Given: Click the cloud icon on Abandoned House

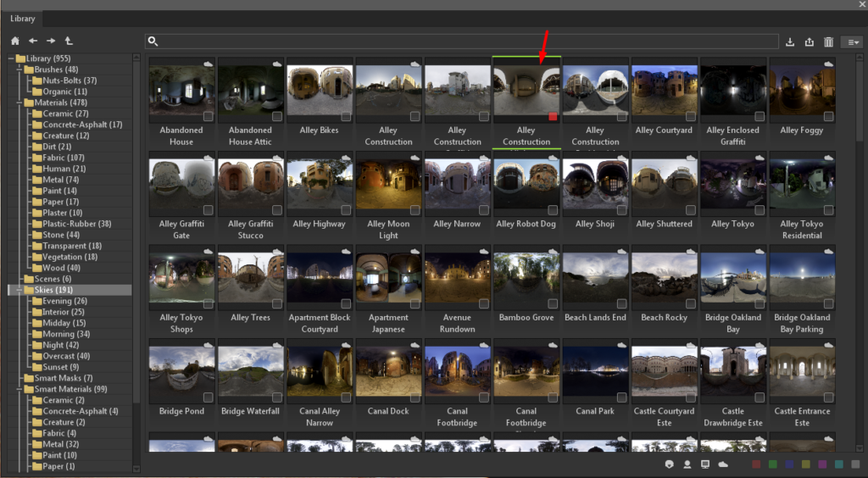Looking at the screenshot, I should pos(209,64).
